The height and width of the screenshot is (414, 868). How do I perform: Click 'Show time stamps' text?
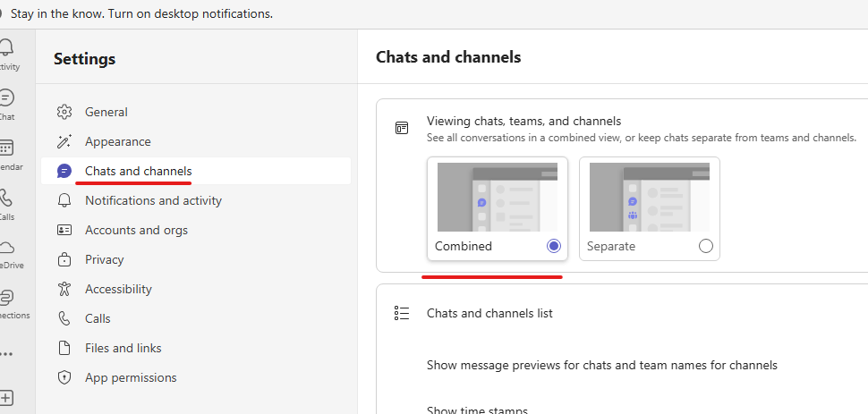(477, 410)
